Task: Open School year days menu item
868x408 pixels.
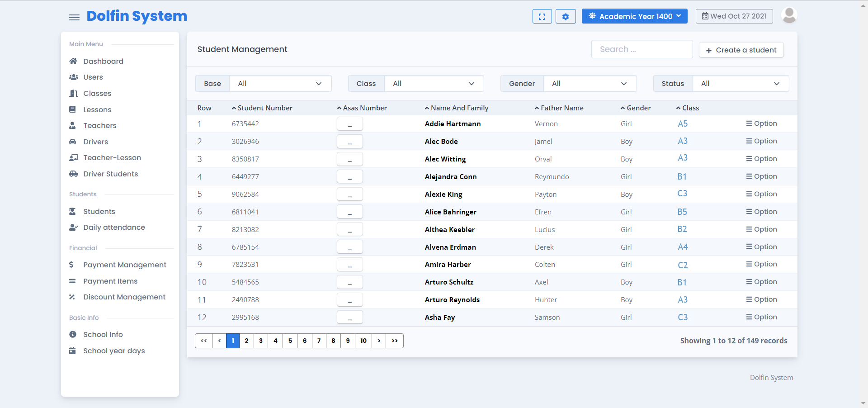Action: coord(114,351)
